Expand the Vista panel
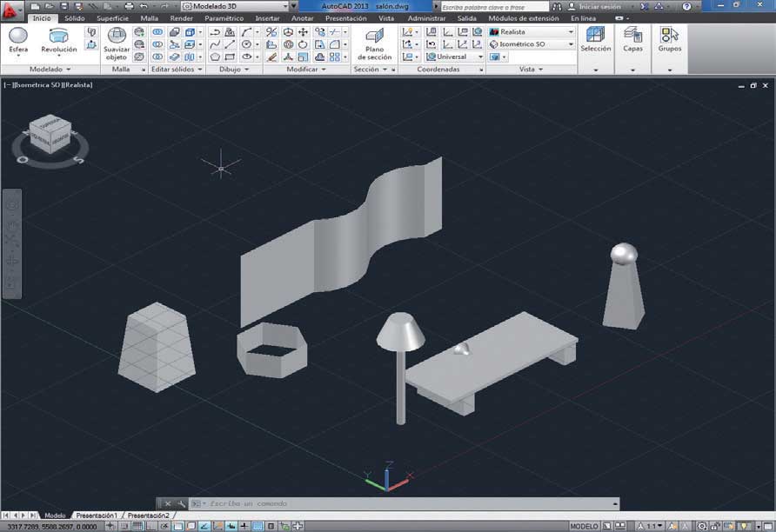This screenshot has height=532, width=776. [531, 70]
